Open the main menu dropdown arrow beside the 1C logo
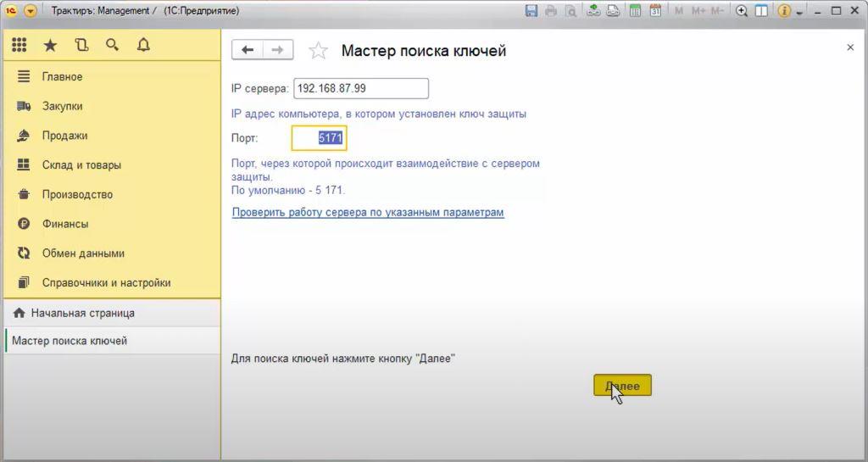 click(x=31, y=11)
